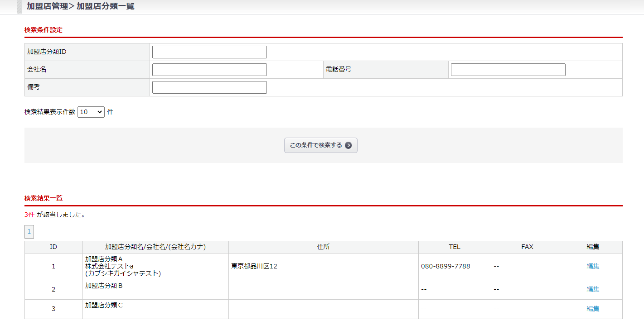Click the 加盟店分類C name cell

104,305
